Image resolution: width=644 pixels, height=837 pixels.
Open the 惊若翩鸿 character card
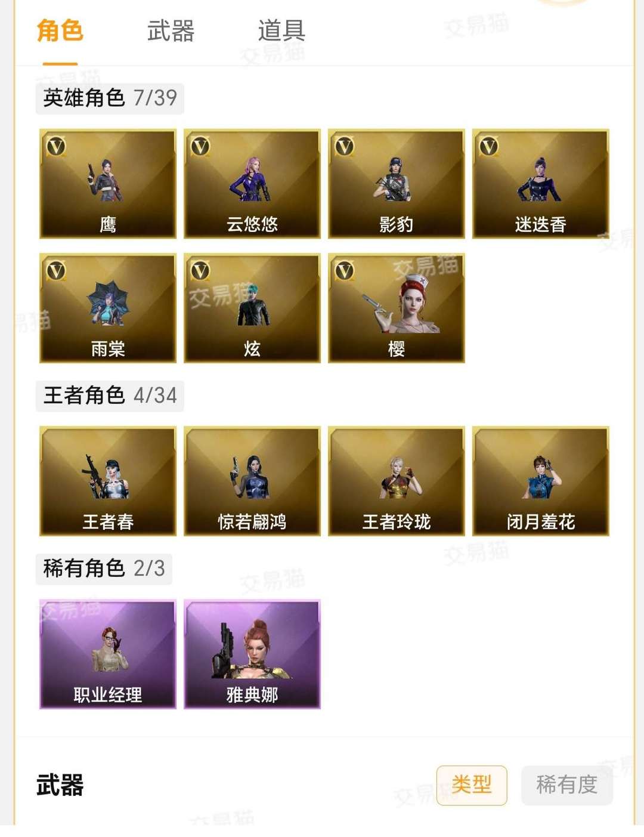(x=252, y=481)
